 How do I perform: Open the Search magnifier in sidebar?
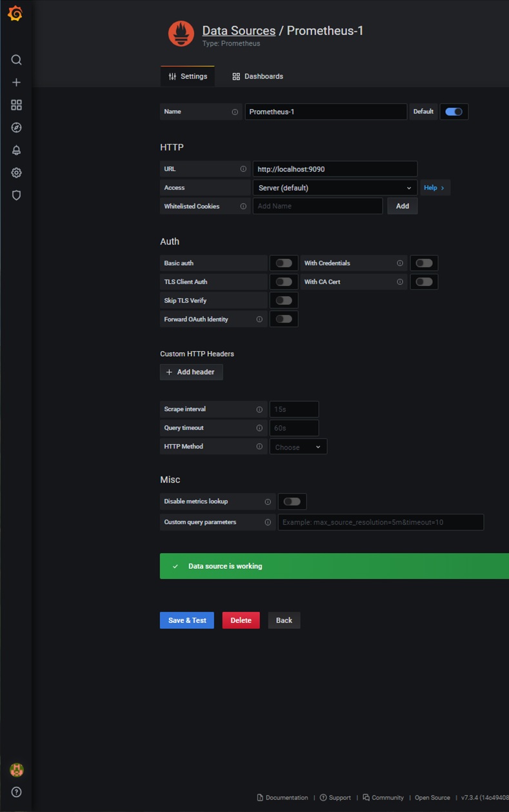coord(17,60)
